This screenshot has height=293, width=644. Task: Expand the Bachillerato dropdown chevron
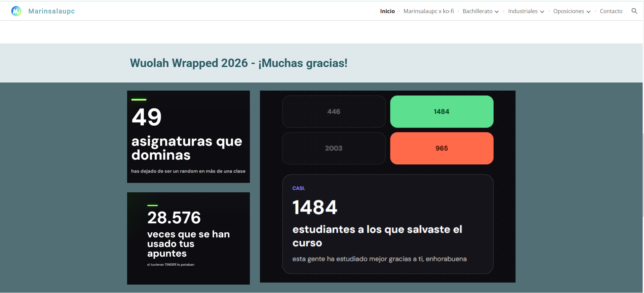pyautogui.click(x=497, y=12)
